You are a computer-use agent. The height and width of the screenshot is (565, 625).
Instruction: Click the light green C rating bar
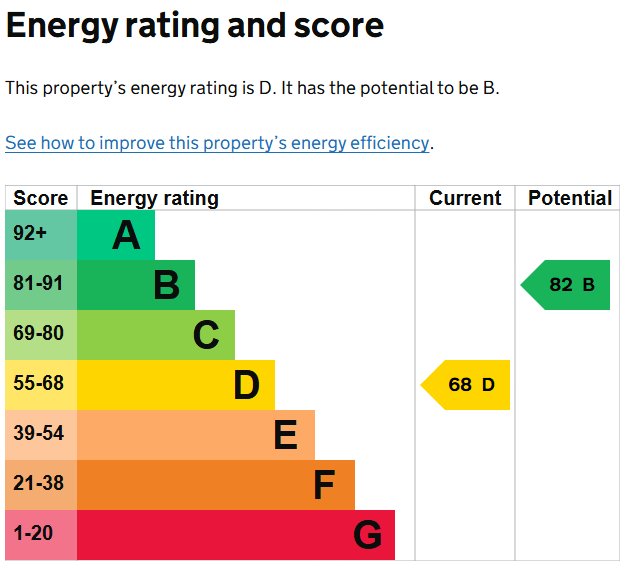tap(156, 335)
